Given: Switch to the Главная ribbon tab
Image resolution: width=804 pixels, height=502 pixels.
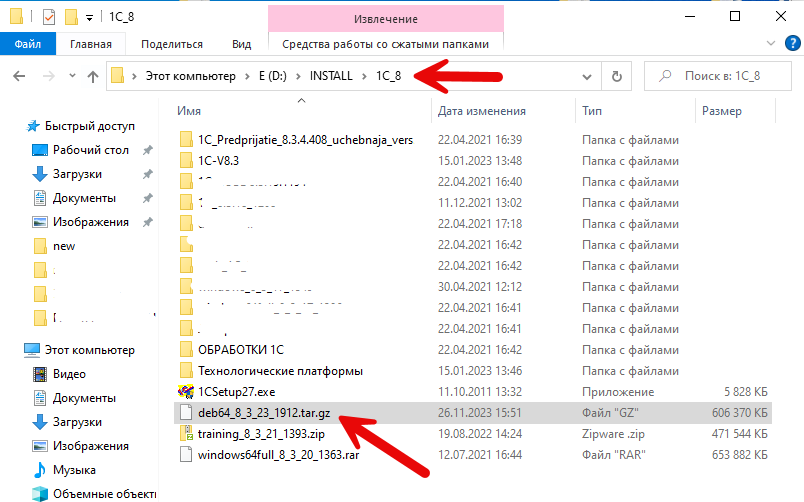Looking at the screenshot, I should point(91,44).
